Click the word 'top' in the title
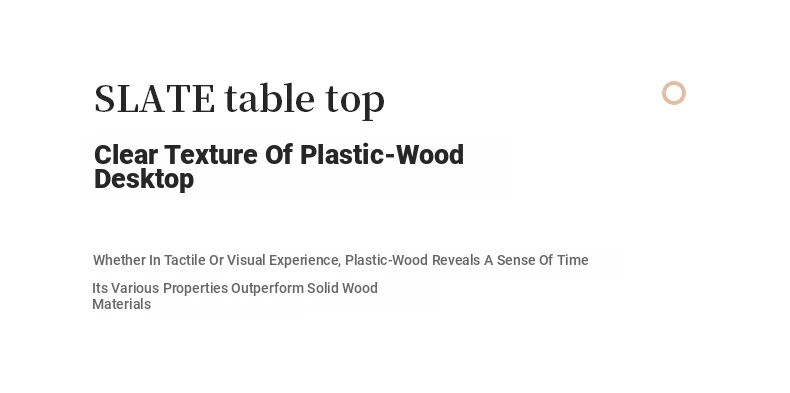The width and height of the screenshot is (790, 393). pos(355,102)
